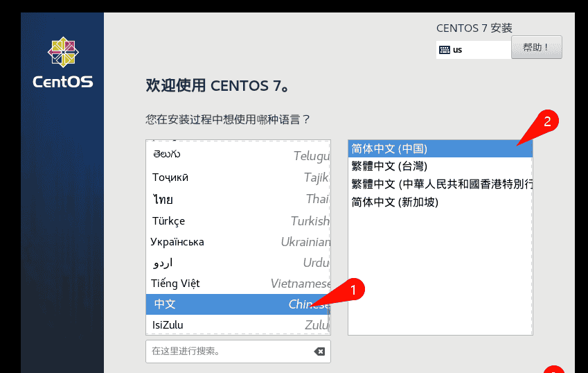Click the CentOS logo icon
This screenshot has height=373, width=588.
coord(62,53)
